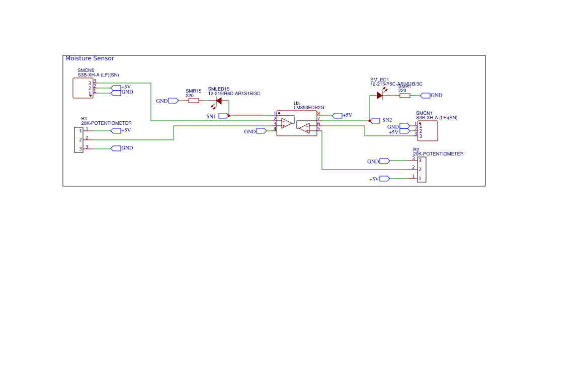This screenshot has width=588, height=384.
Task: Click the LM393EDR2G part label text
Action: [x=309, y=108]
